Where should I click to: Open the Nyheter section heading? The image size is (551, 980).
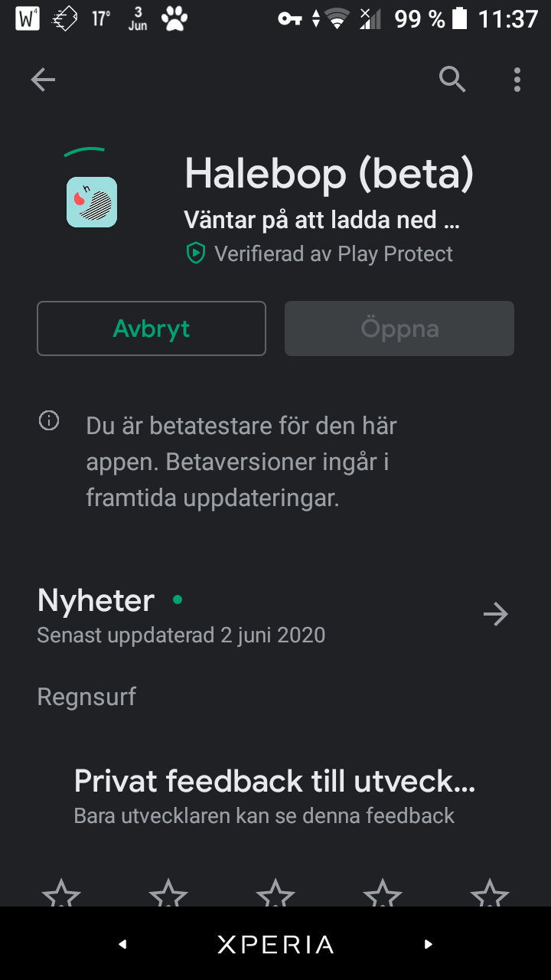96,601
